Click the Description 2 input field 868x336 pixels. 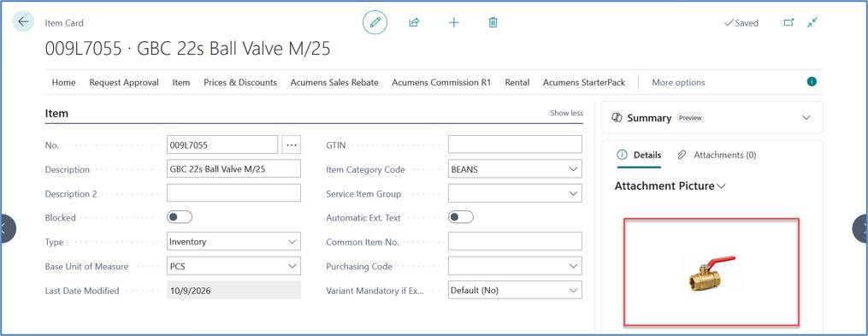click(x=233, y=193)
